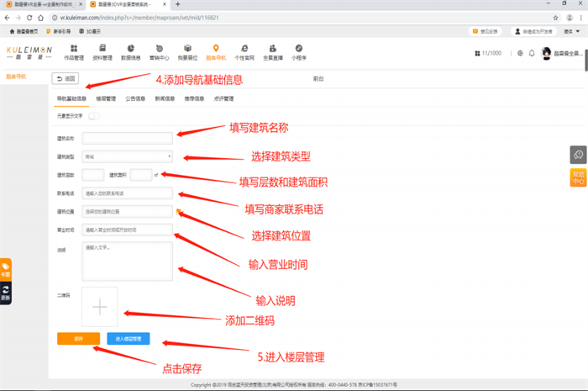Screen dimensions: 588x391
Task: Click the orange map flag beside location field
Action: 178,211
